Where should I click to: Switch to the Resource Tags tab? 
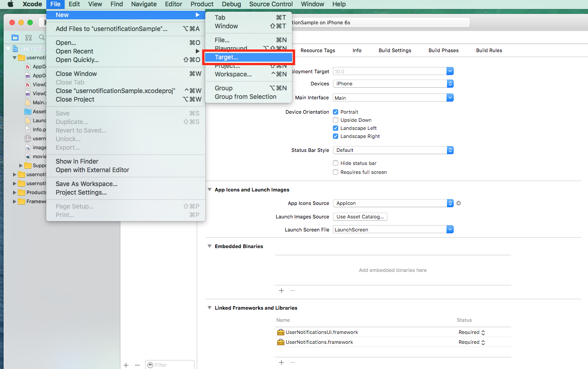[318, 50]
